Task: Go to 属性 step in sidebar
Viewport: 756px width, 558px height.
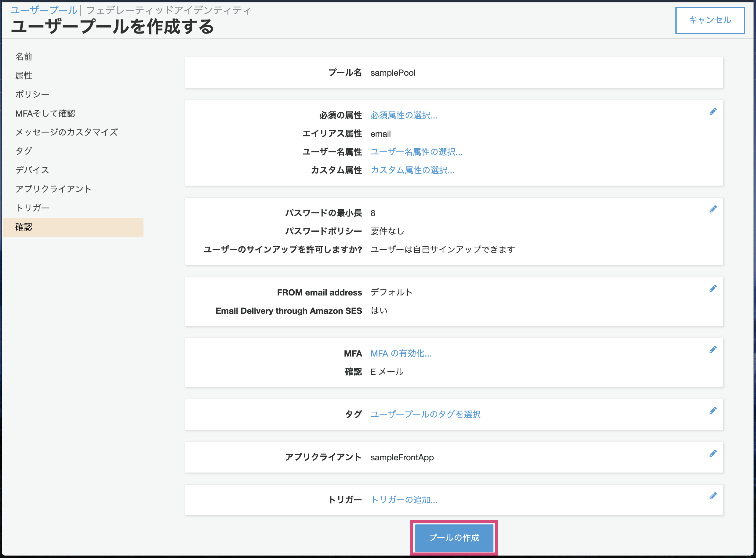Action: coord(24,75)
